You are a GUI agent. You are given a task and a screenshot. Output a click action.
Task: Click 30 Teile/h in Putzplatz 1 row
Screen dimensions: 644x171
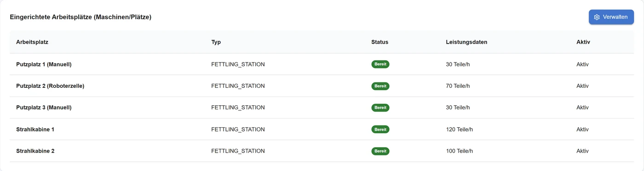tap(458, 64)
